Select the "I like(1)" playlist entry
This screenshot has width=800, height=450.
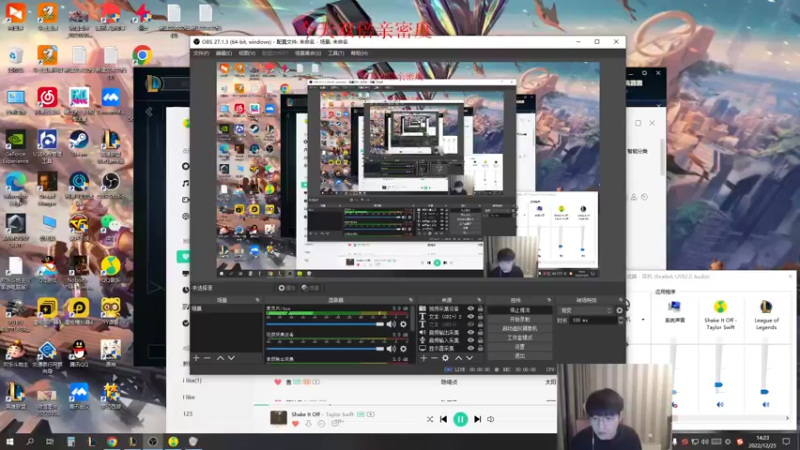click(192, 381)
